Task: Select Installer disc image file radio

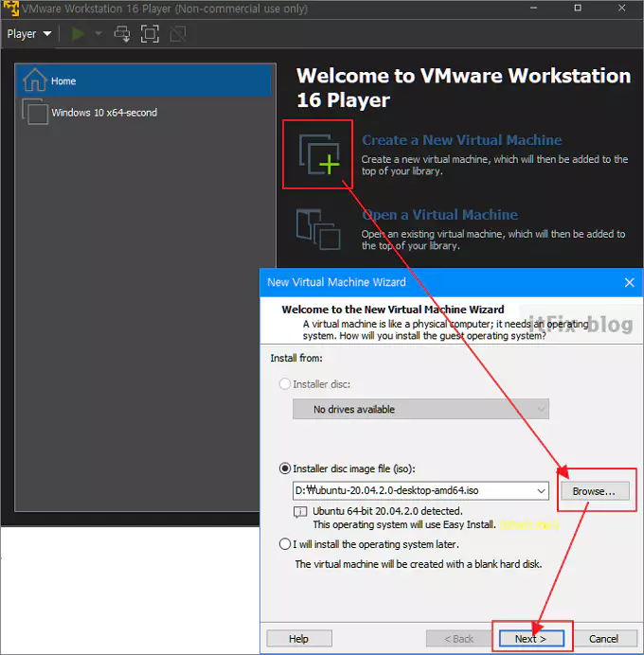Action: 285,469
